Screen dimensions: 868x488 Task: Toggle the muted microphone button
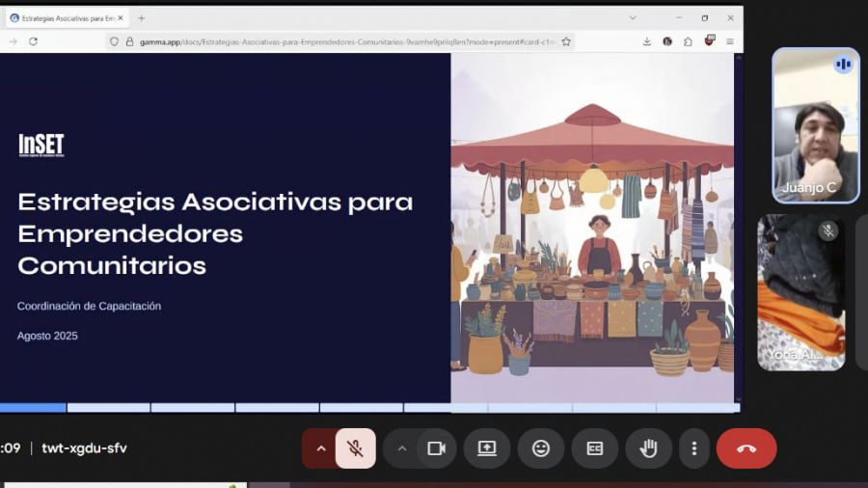click(355, 448)
